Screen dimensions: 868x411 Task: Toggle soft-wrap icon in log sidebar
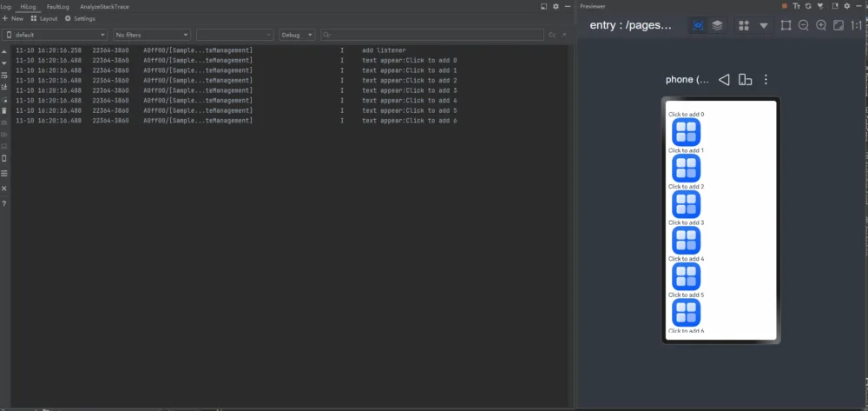point(4,76)
